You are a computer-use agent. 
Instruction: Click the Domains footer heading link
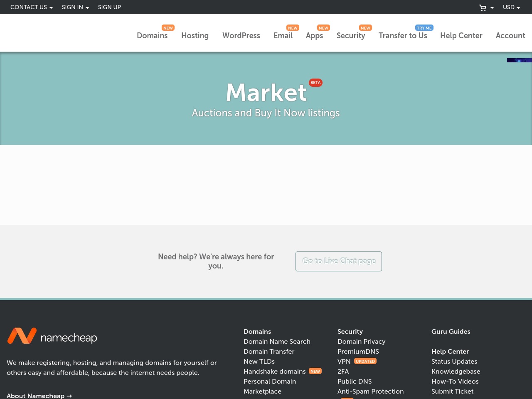click(x=257, y=332)
